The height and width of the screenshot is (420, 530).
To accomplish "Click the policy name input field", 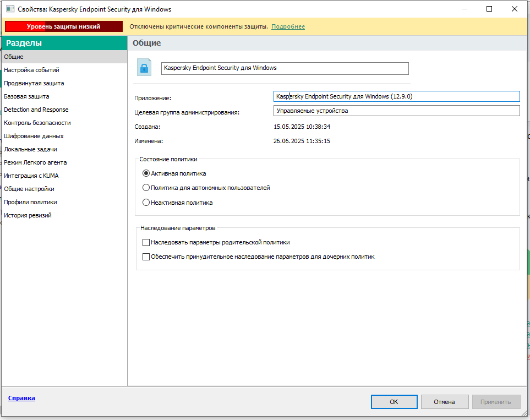I will (285, 68).
